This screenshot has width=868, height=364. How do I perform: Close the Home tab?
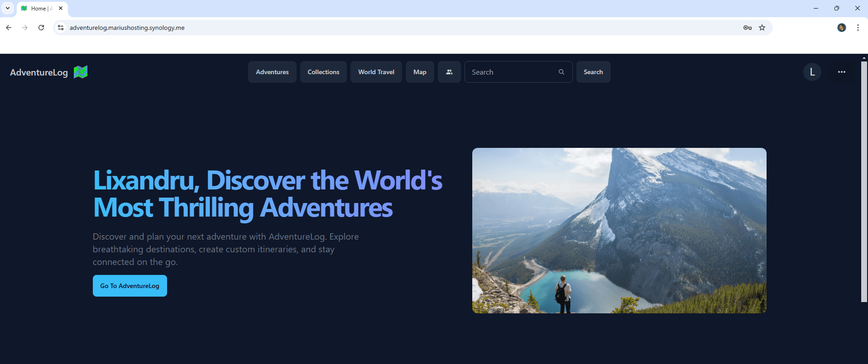[61, 8]
